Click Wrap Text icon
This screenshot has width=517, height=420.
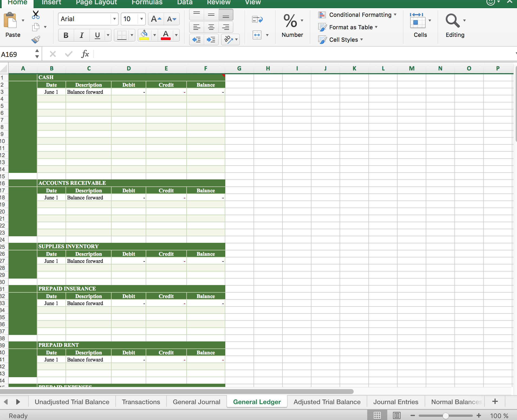(257, 20)
